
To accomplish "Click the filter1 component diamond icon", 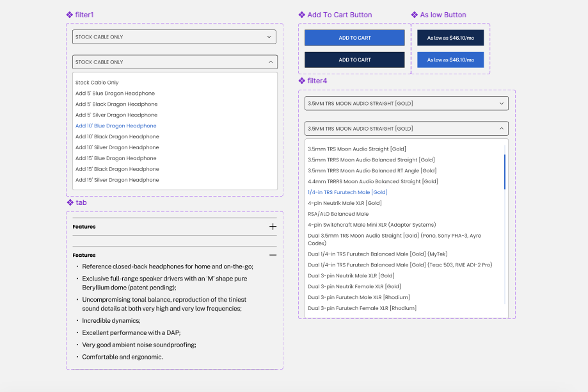I will pyautogui.click(x=70, y=15).
